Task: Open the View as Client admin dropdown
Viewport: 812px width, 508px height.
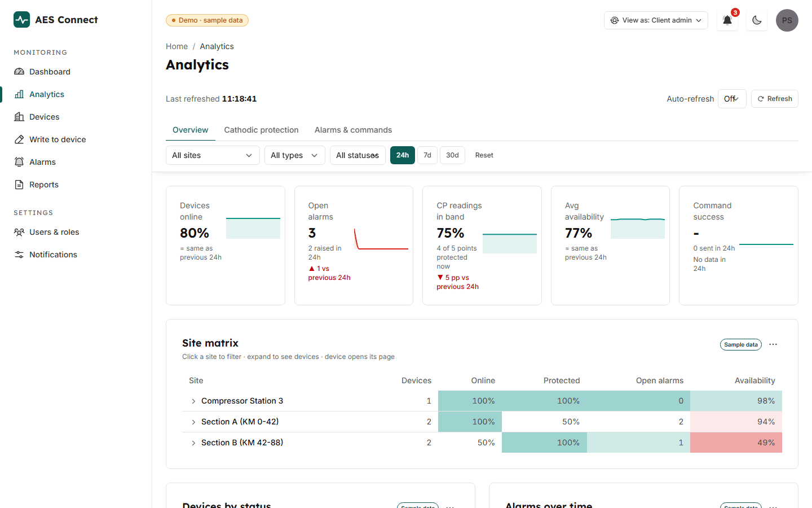Action: [656, 20]
